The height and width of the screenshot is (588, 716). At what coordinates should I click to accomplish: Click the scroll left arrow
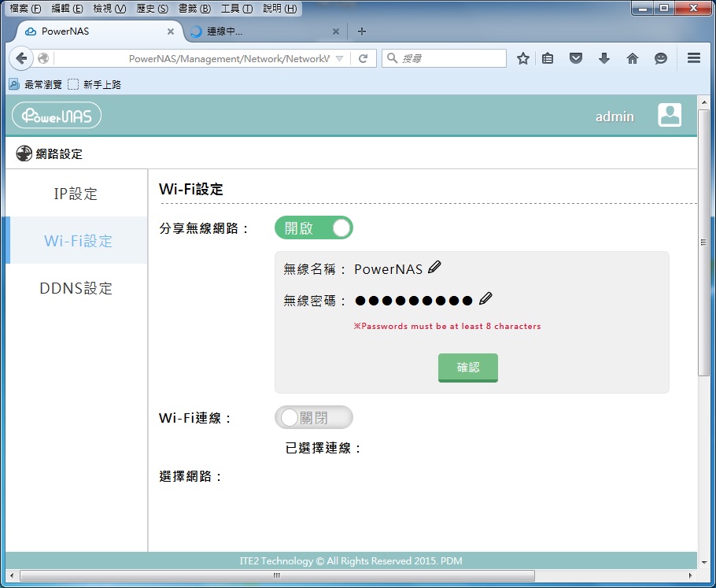point(13,575)
